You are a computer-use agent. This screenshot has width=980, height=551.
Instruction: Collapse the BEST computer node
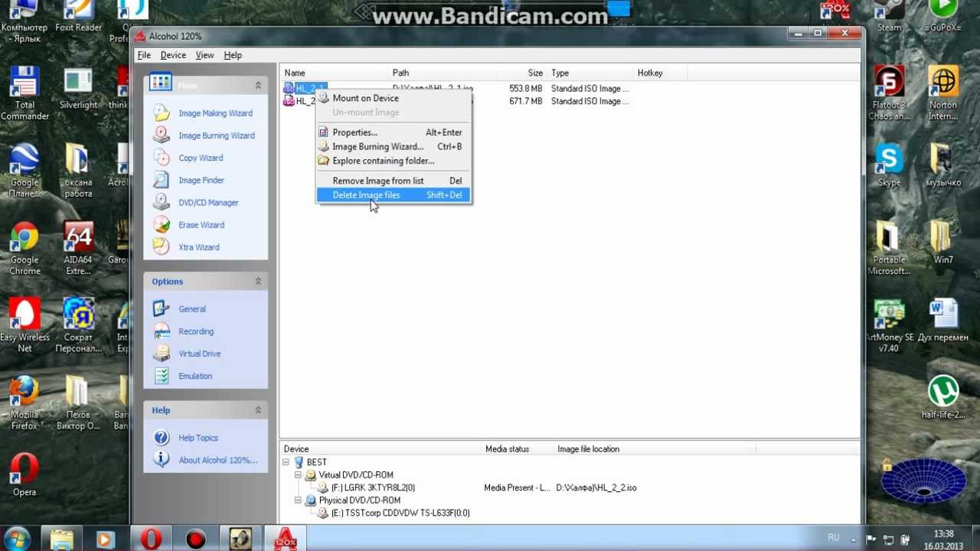point(286,462)
